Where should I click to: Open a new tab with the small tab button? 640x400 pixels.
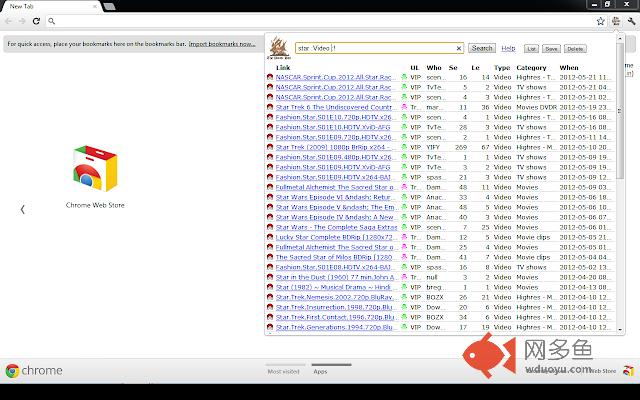click(109, 7)
